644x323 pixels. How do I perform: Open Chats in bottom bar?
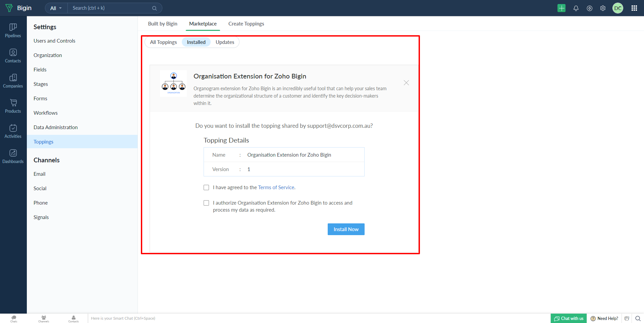(x=14, y=319)
